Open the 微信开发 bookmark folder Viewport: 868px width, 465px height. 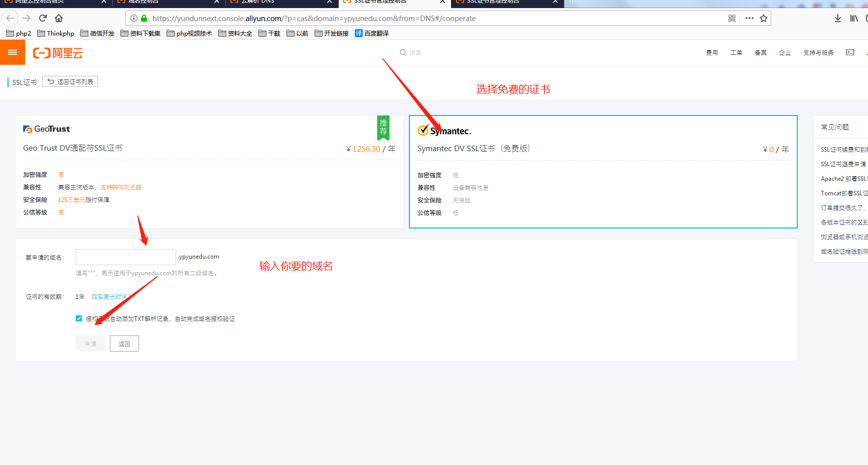tap(97, 34)
